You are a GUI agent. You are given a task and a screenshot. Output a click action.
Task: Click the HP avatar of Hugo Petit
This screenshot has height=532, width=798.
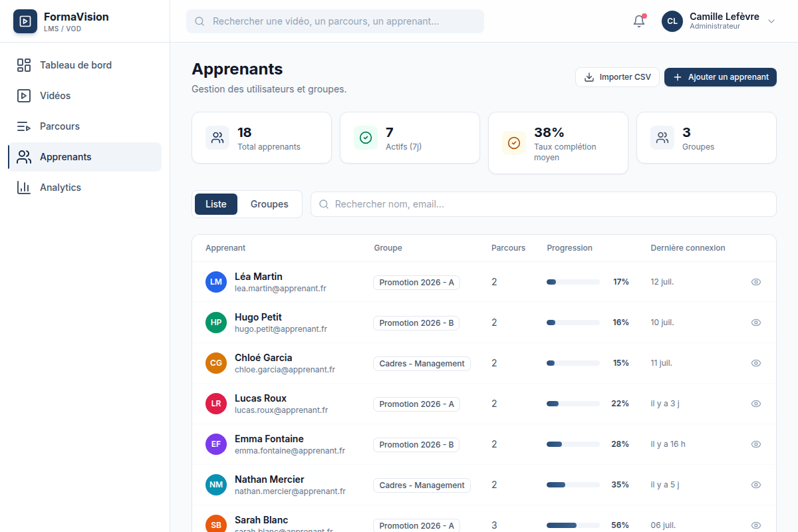tap(216, 323)
